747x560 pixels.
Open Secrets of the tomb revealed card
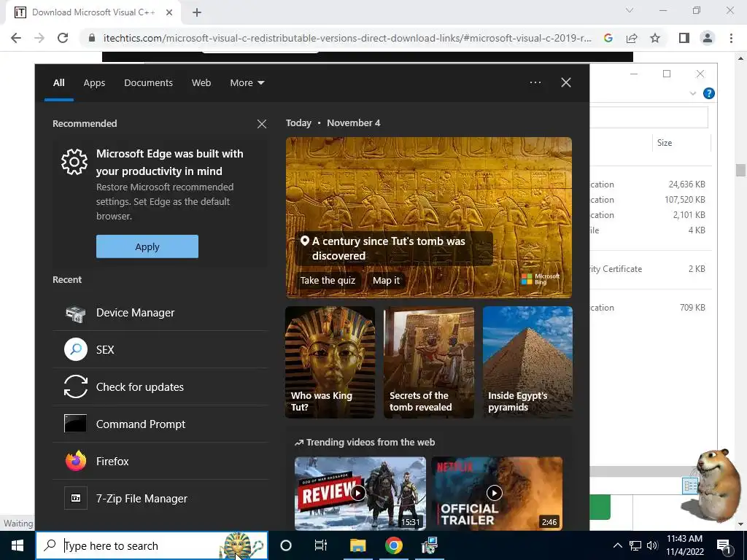click(x=429, y=362)
